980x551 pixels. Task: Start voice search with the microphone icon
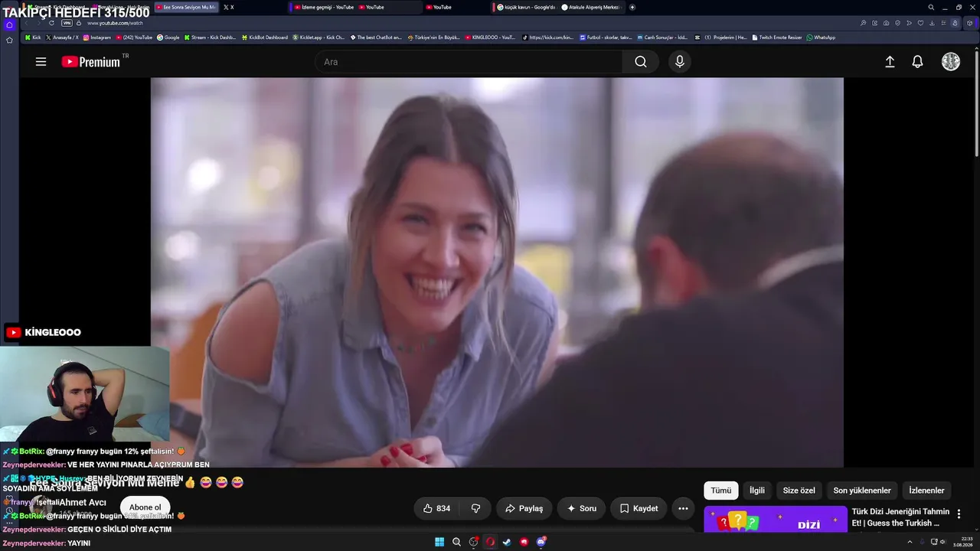pyautogui.click(x=679, y=62)
